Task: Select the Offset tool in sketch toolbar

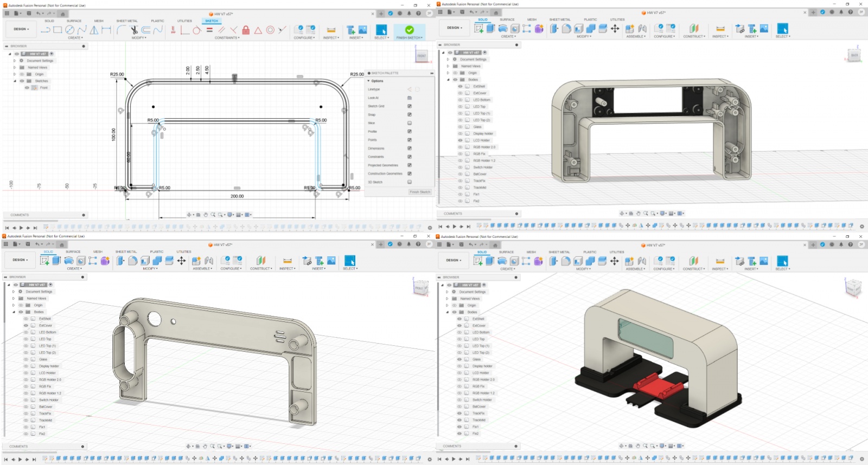Action: (x=146, y=30)
